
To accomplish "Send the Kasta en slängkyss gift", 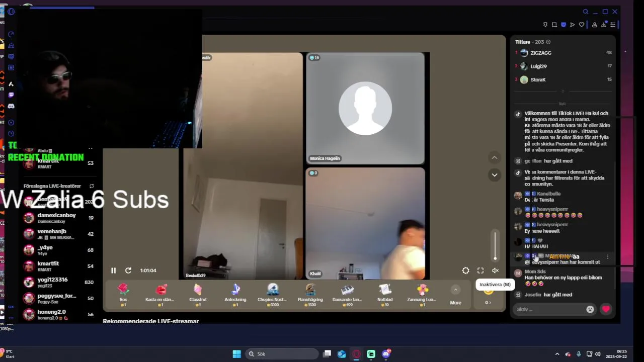I will (x=160, y=295).
